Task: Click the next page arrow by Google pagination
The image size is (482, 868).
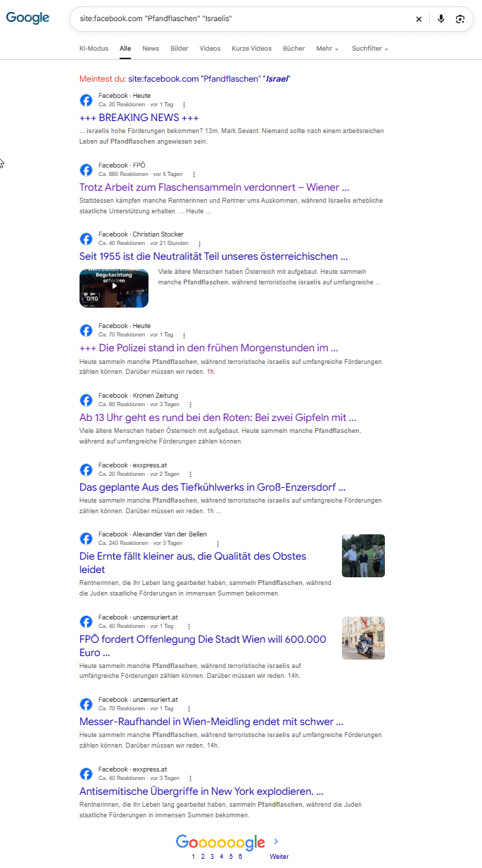Action: 276,841
